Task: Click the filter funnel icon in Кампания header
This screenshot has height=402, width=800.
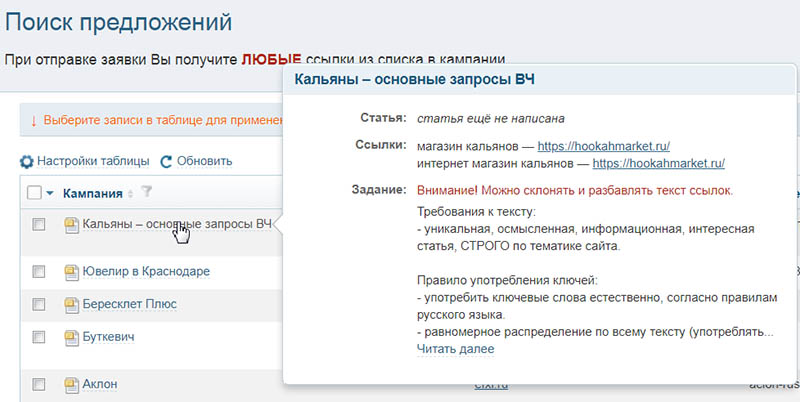Action: [146, 193]
